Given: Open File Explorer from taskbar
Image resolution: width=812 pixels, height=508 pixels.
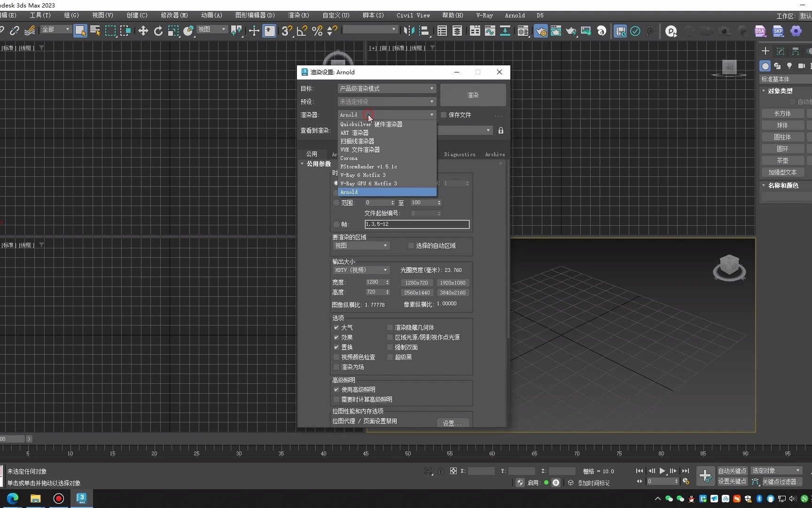Looking at the screenshot, I should pyautogui.click(x=36, y=499).
